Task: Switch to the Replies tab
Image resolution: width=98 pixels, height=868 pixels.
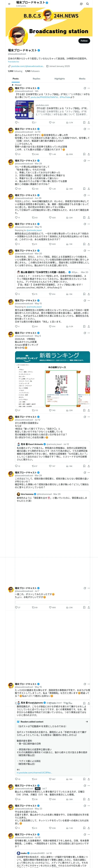Action: coord(36,79)
